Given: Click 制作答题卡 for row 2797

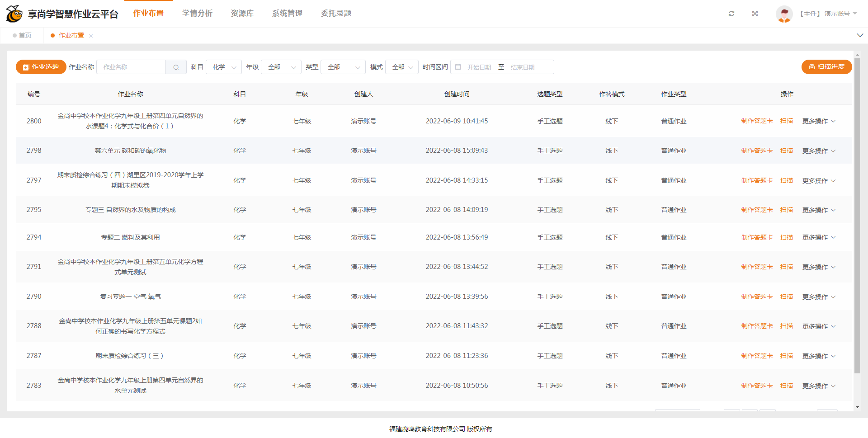Looking at the screenshot, I should coord(757,181).
